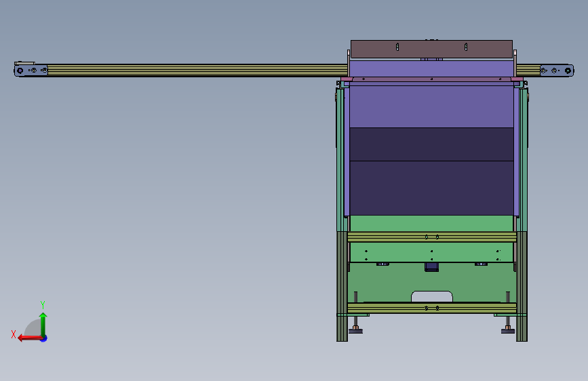
Task: Click the white arched cutout near the base
Action: coord(431,296)
